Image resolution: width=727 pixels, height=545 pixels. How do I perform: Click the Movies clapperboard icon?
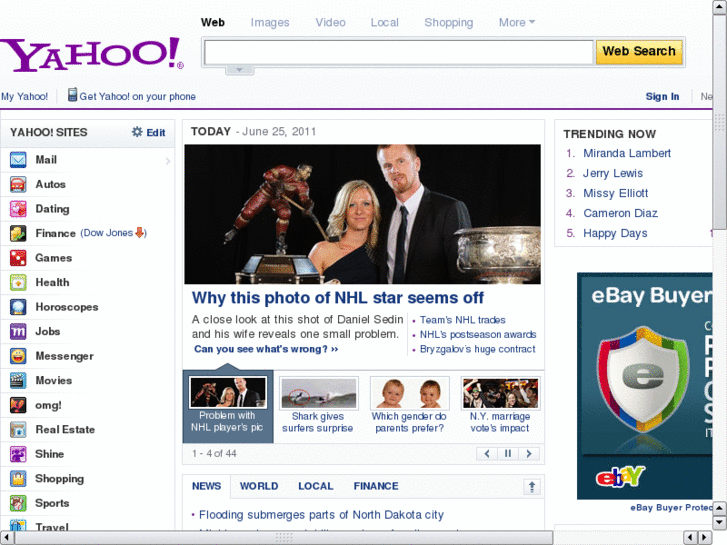(18, 381)
